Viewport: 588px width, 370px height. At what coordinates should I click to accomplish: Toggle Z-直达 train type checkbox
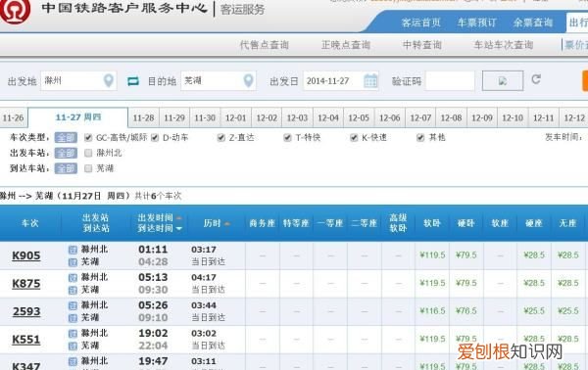(x=220, y=138)
